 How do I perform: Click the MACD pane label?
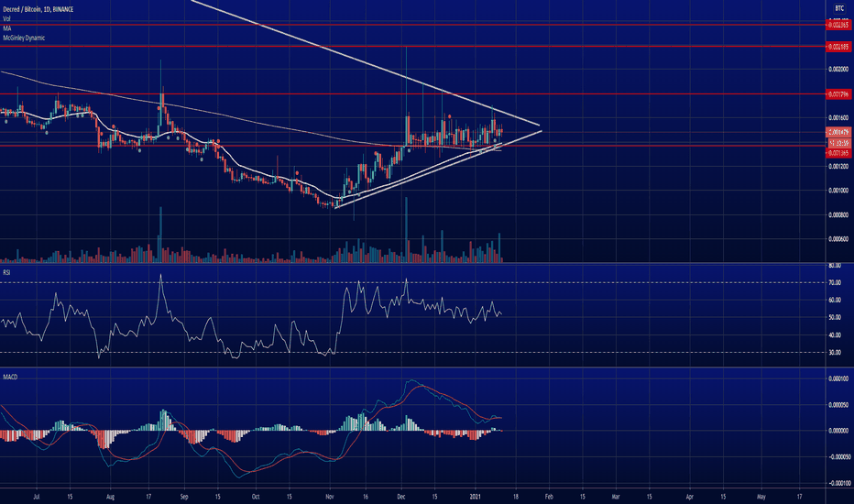tap(10, 377)
